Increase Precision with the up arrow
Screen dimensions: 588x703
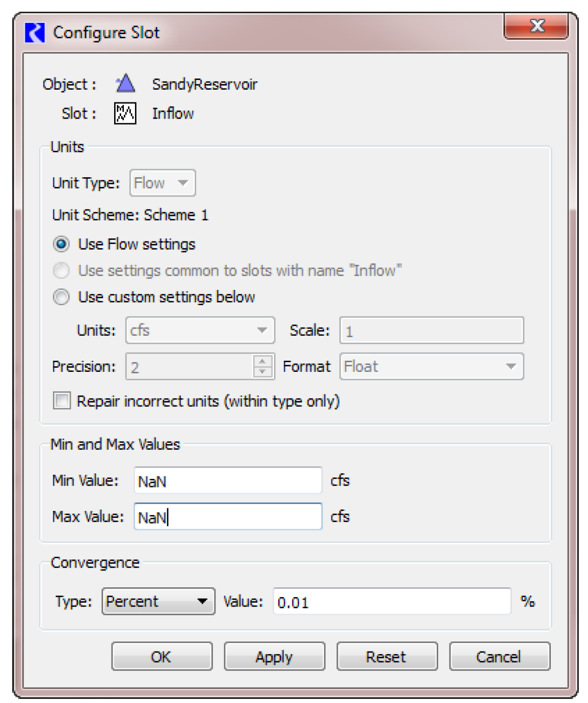click(x=262, y=361)
